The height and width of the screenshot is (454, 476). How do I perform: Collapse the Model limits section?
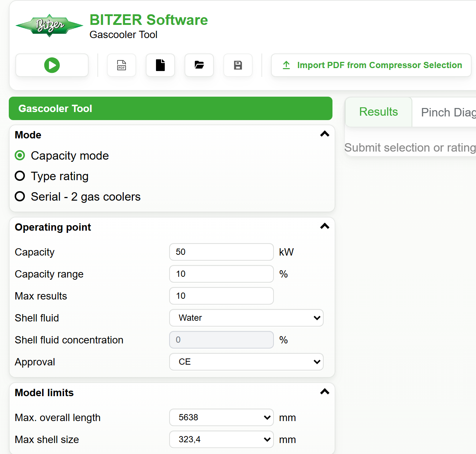click(x=325, y=392)
